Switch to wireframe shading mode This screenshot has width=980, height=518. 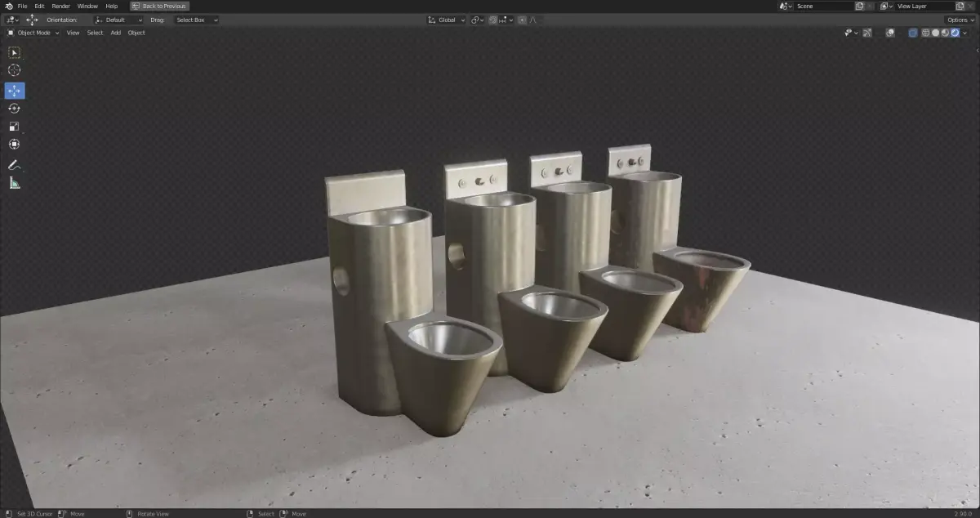pyautogui.click(x=926, y=33)
